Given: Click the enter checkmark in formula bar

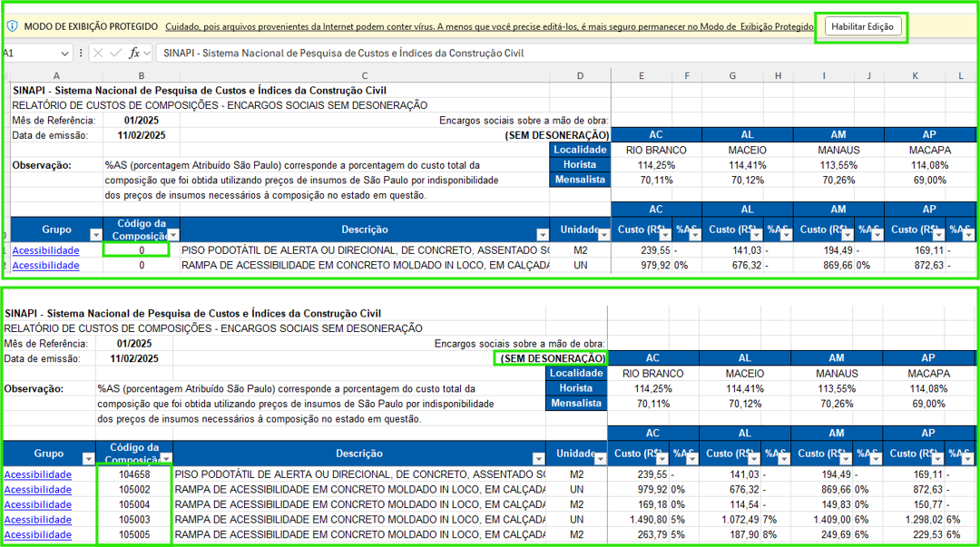Looking at the screenshot, I should point(115,54).
